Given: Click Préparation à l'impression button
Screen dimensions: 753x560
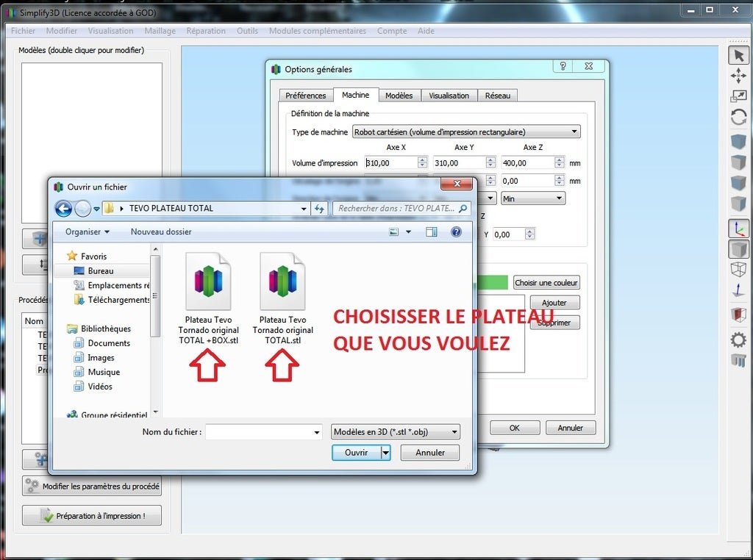Looking at the screenshot, I should coord(92,515).
